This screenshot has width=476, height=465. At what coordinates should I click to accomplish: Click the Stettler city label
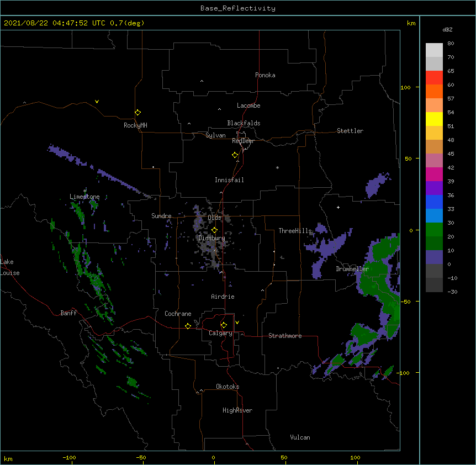(x=350, y=131)
